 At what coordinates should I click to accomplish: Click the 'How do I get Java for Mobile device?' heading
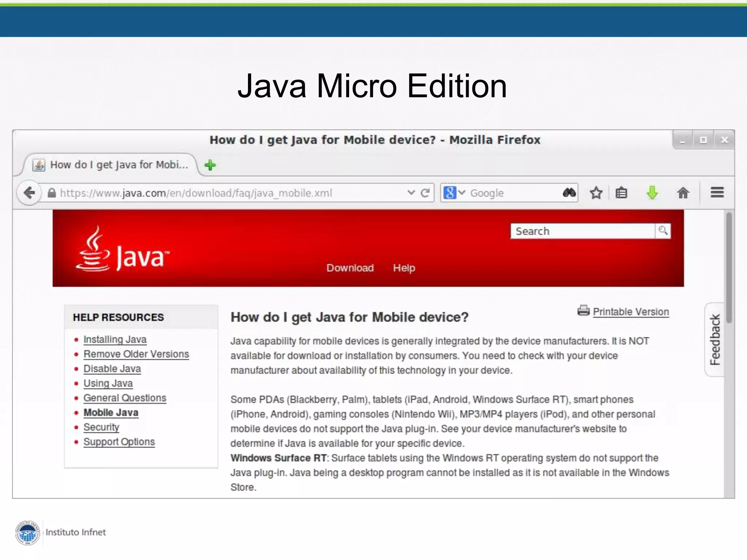pos(349,317)
